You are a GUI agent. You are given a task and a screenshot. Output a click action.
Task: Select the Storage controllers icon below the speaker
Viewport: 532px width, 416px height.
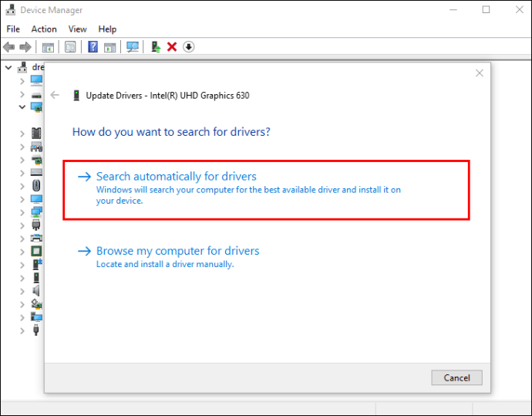(36, 304)
